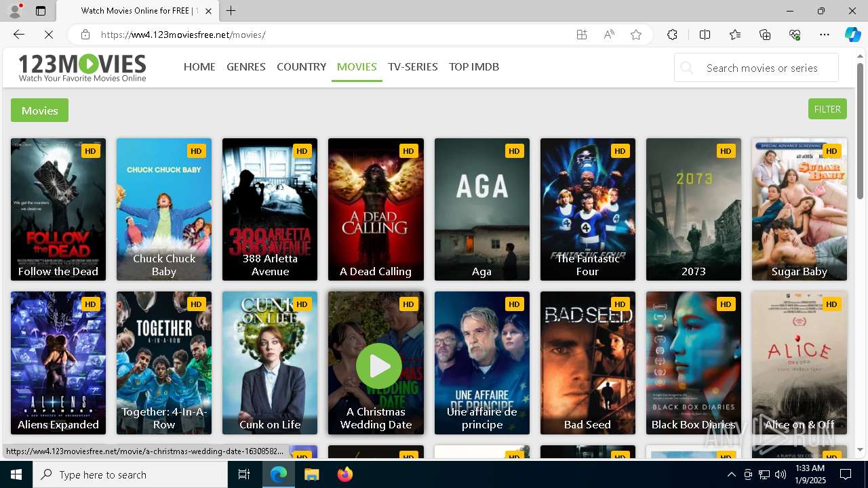Launch Copilot sidebar icon
The image size is (868, 488).
852,35
